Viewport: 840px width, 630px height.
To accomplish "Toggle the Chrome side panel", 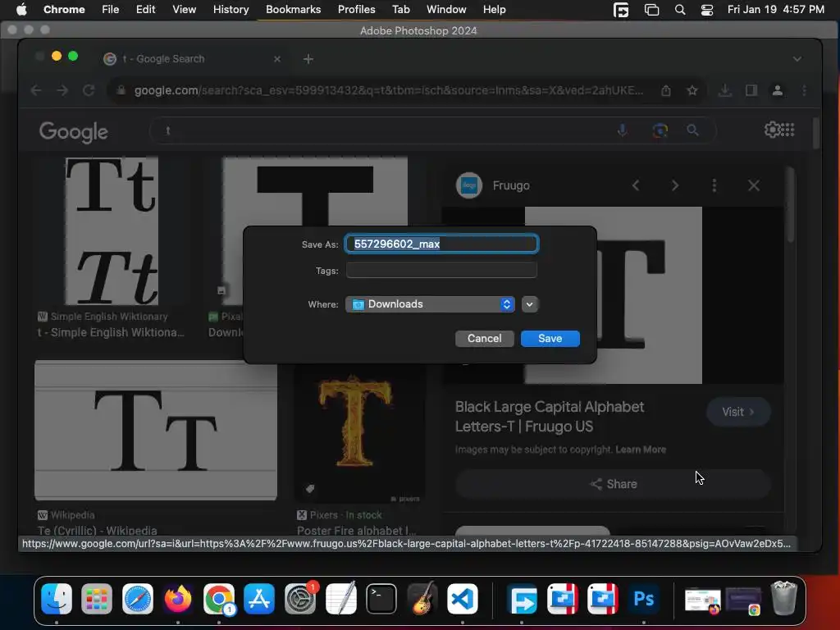I will [751, 90].
